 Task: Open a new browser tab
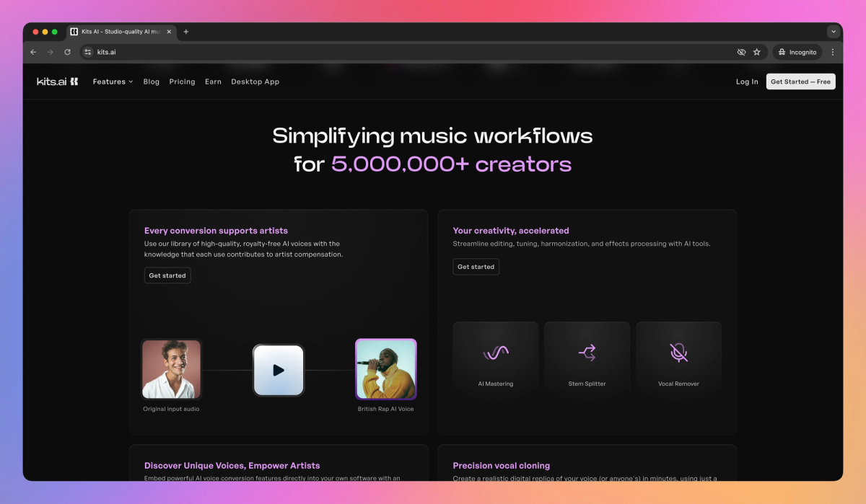pos(186,32)
